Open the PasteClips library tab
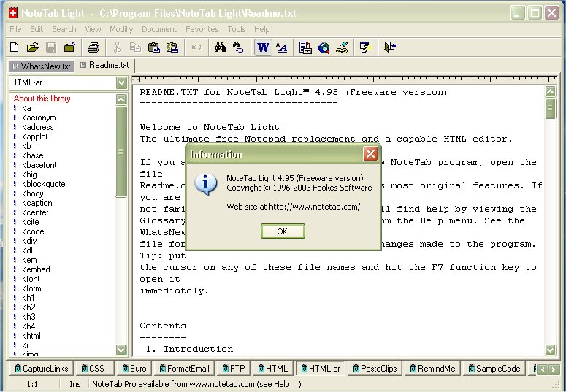Image resolution: width=566 pixels, height=392 pixels. 375,369
